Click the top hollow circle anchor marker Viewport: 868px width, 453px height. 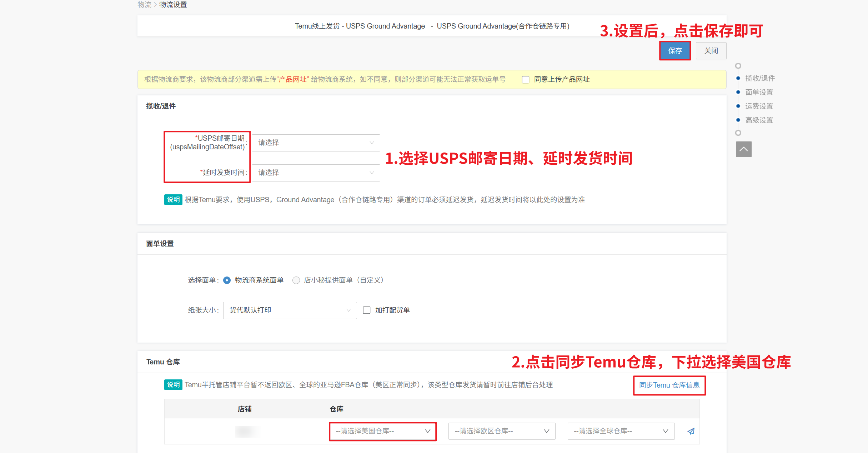[738, 66]
